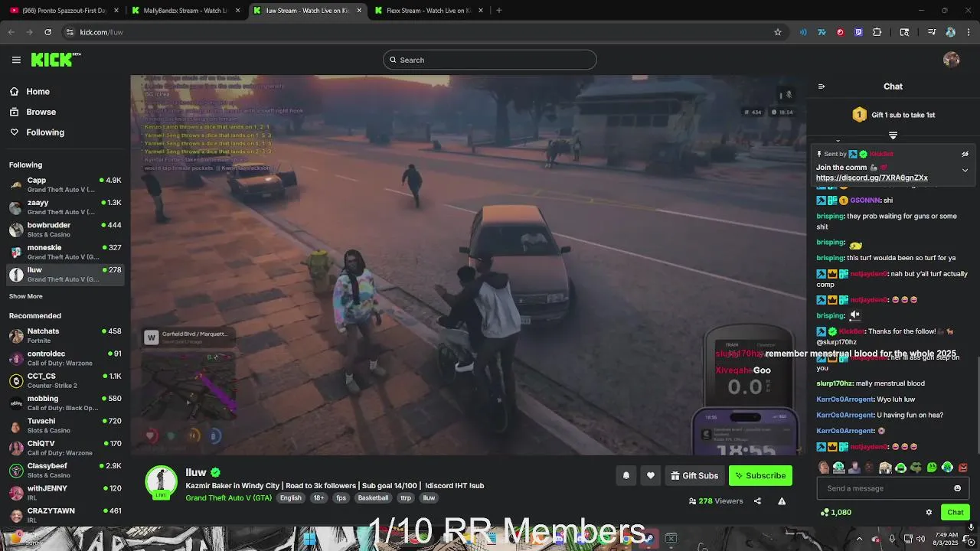Open the bowbrudder channel in Following
The height and width of the screenshot is (551, 980).
[x=64, y=229]
